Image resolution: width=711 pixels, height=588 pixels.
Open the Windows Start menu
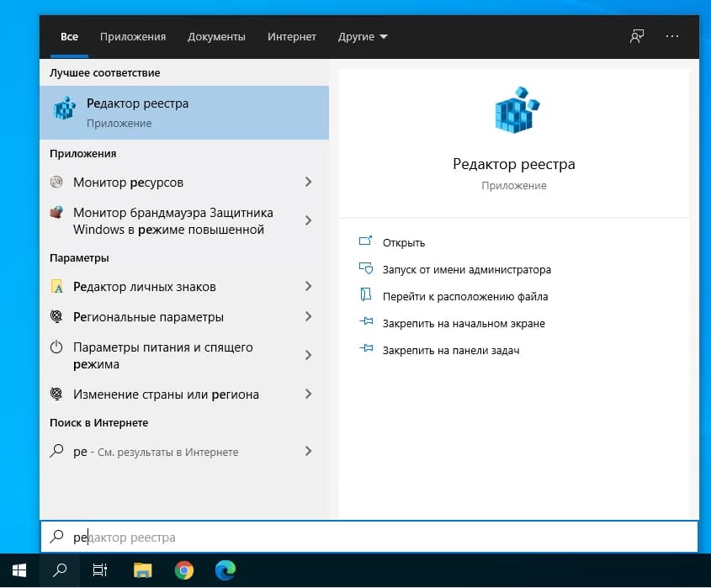[19, 570]
